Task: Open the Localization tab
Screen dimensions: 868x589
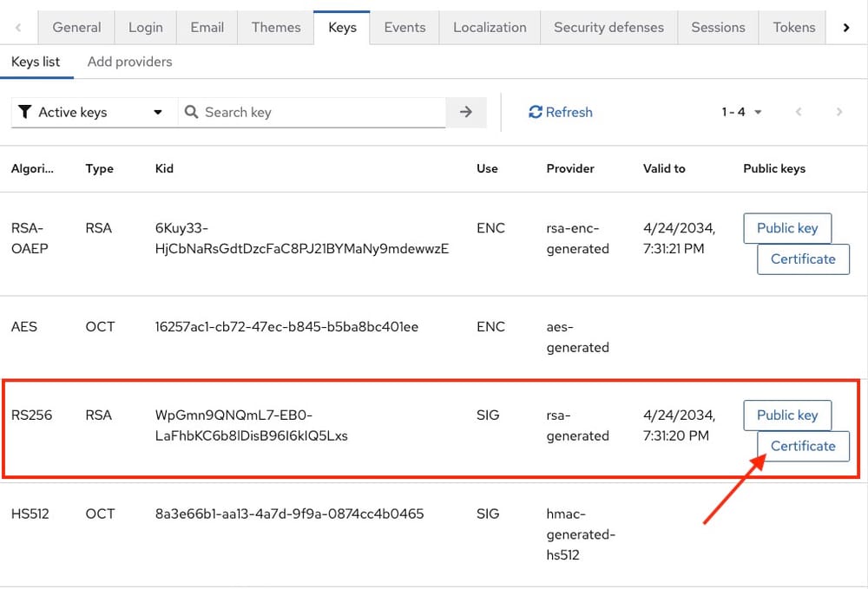Action: click(x=490, y=27)
